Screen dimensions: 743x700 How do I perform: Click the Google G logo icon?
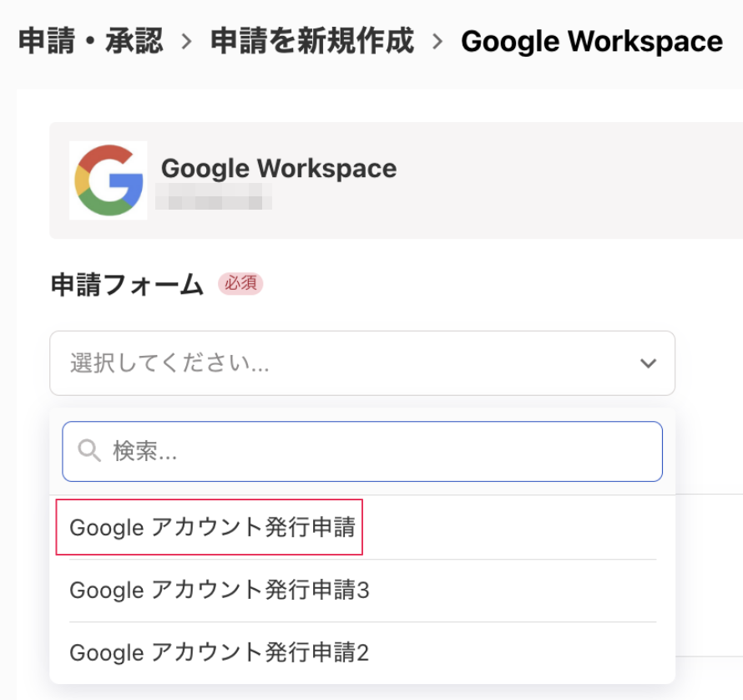click(x=109, y=180)
